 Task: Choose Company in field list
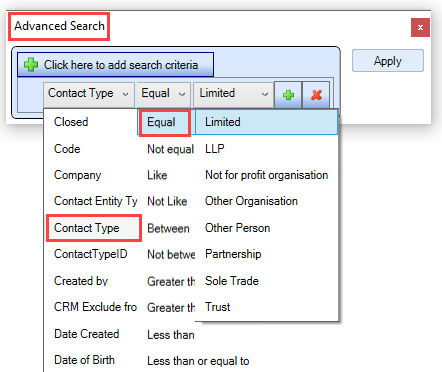click(77, 175)
